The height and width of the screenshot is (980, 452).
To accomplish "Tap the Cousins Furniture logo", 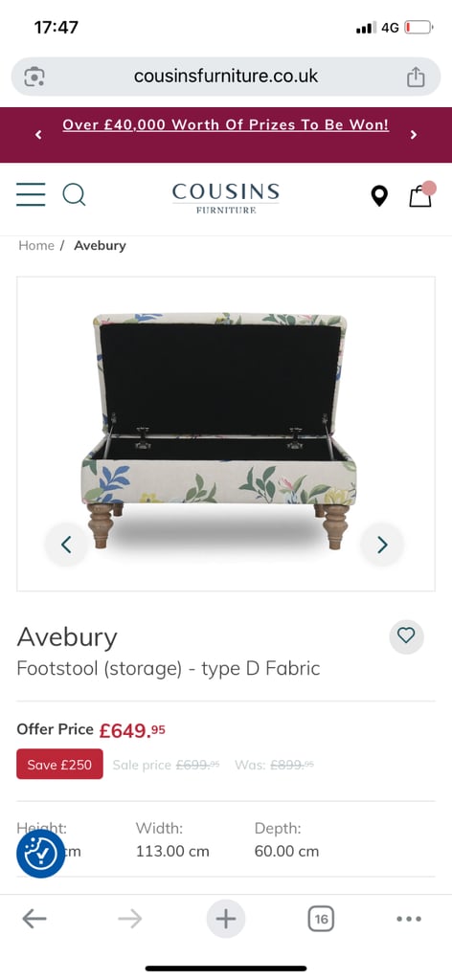I will 226,197.
